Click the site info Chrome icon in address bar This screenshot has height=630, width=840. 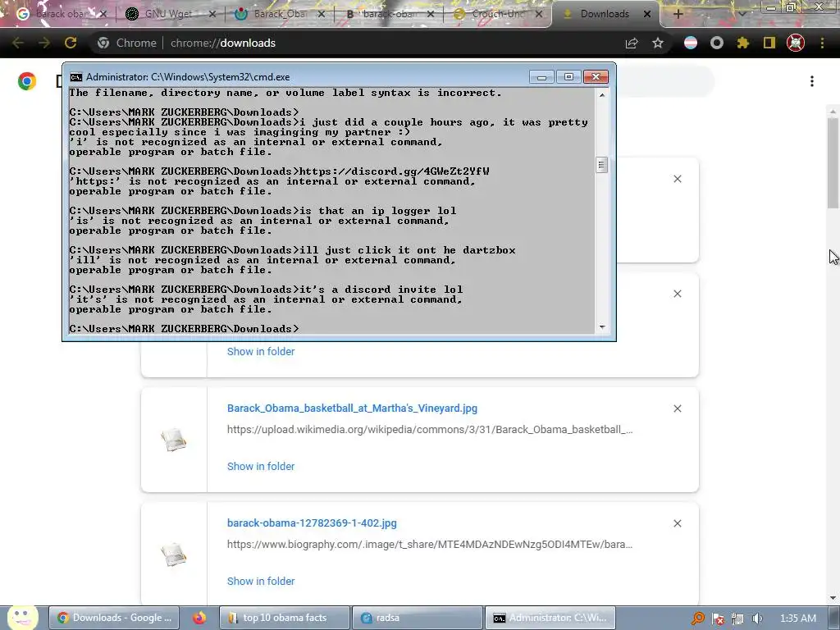pyautogui.click(x=103, y=43)
